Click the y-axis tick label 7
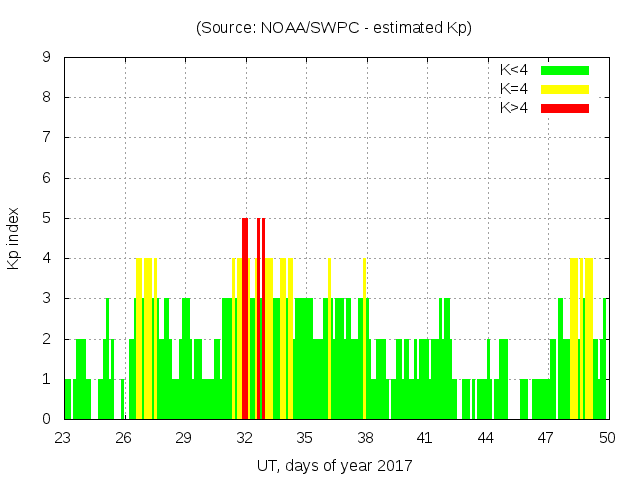 point(47,138)
